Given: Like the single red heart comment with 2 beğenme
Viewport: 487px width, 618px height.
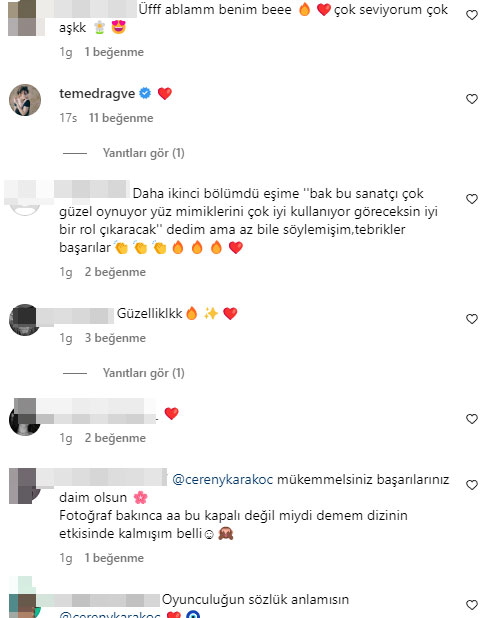Looking at the screenshot, I should point(472,419).
